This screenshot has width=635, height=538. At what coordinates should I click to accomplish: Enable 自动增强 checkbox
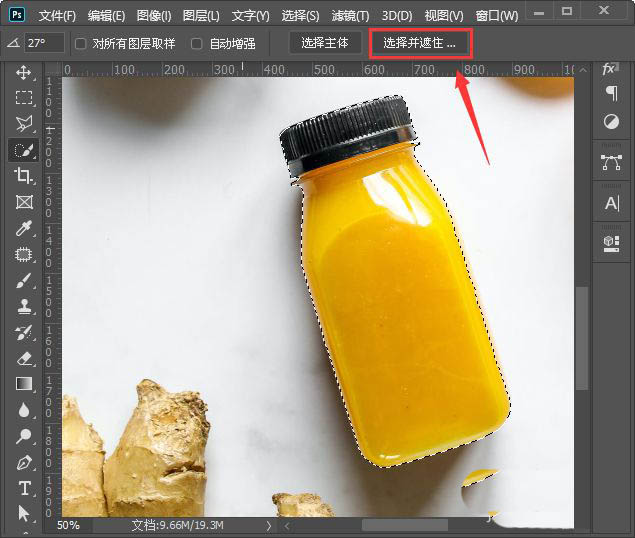pos(196,43)
